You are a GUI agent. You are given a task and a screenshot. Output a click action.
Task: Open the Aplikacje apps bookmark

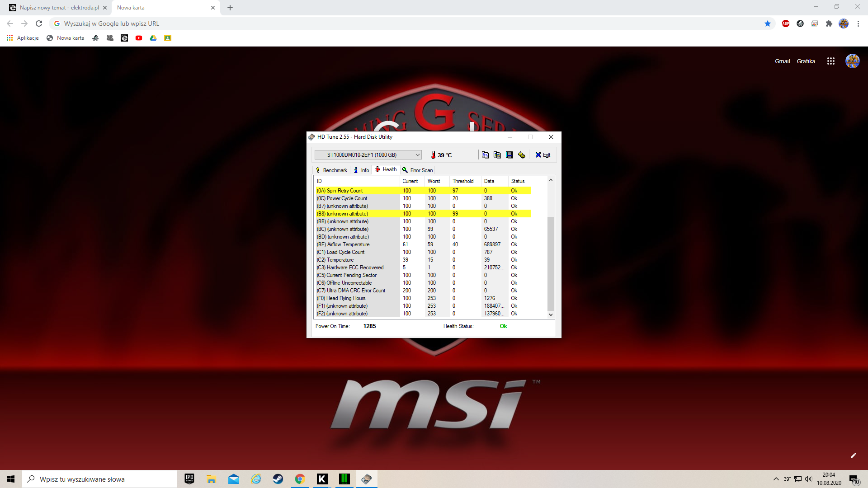coord(23,38)
